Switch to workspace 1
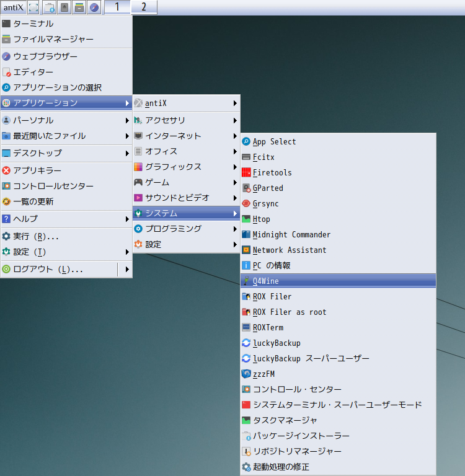 [x=117, y=7]
